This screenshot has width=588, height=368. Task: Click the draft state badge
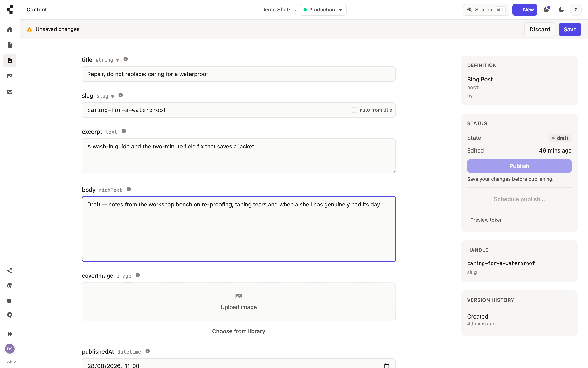[560, 138]
